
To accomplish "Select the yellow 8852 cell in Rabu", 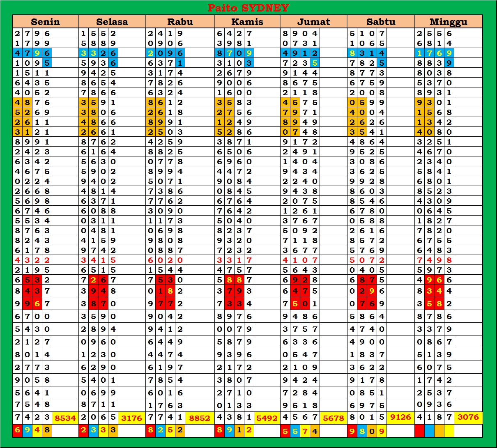I will point(200,418).
